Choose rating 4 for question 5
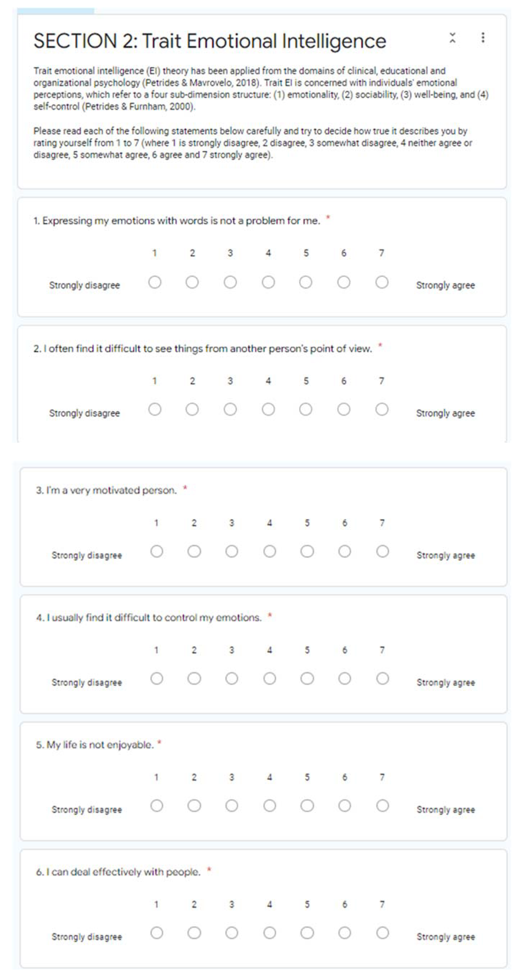This screenshot has height=980, width=524. 269,805
